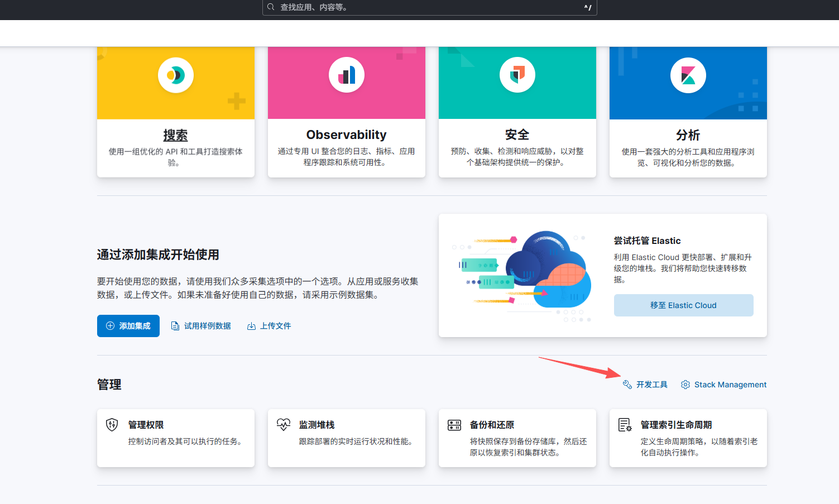The height and width of the screenshot is (504, 839).
Task: Click the 管理 section heading
Action: (109, 385)
